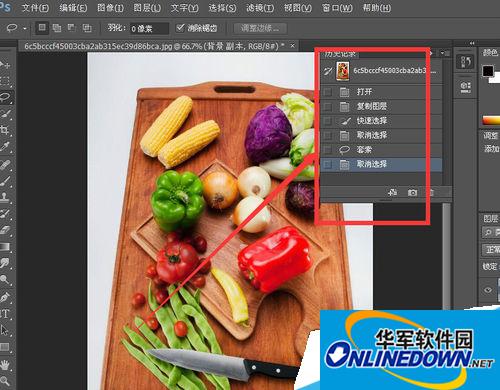Open the 窗口(W) menu

[337, 8]
